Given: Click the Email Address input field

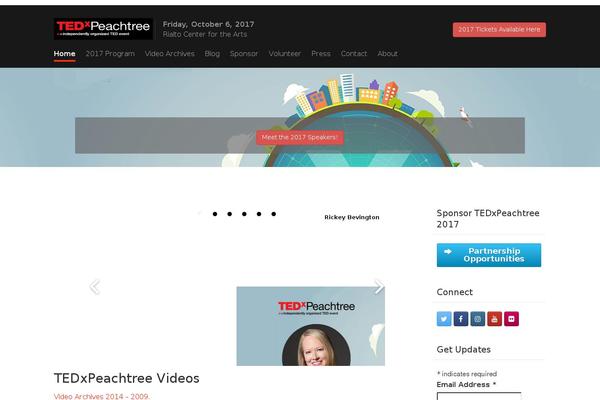Looking at the screenshot, I should coord(479,396).
